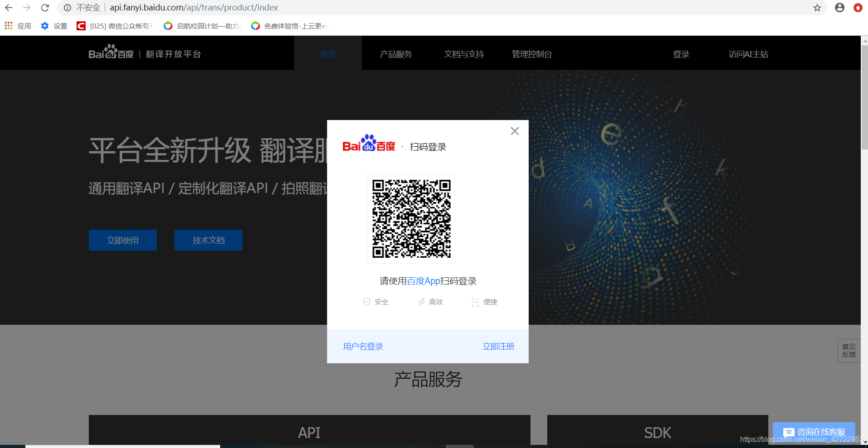Viewport: 868px width, 448px height.
Task: Click the 安全 shield icon
Action: 366,302
